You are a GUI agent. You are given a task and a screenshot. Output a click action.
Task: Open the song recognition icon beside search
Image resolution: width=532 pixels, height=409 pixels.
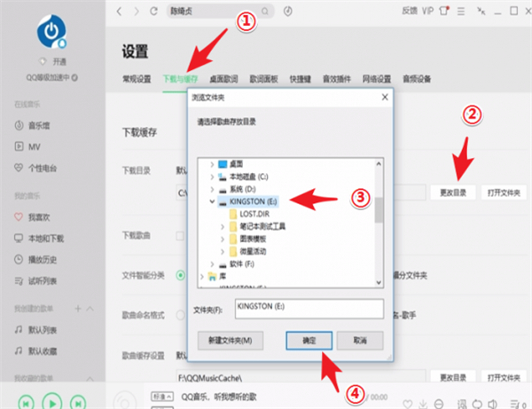click(287, 12)
